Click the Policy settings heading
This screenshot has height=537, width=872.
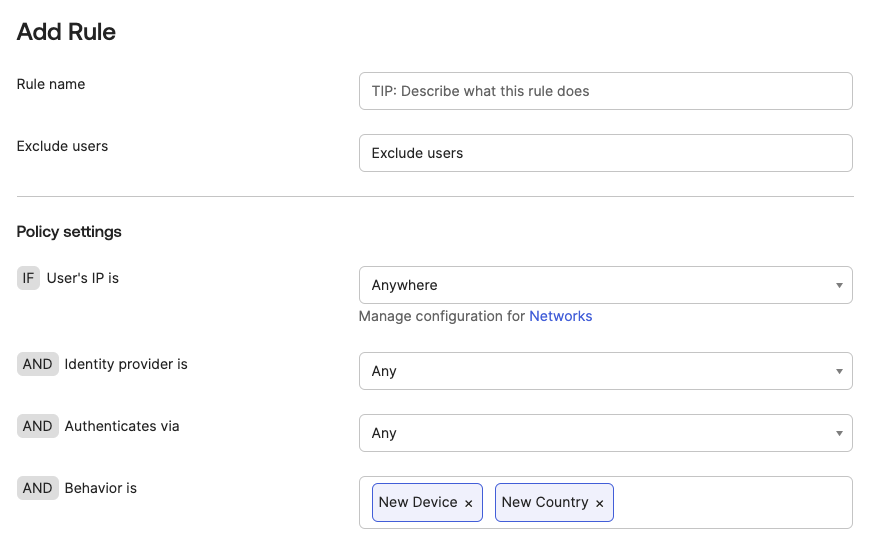69,232
